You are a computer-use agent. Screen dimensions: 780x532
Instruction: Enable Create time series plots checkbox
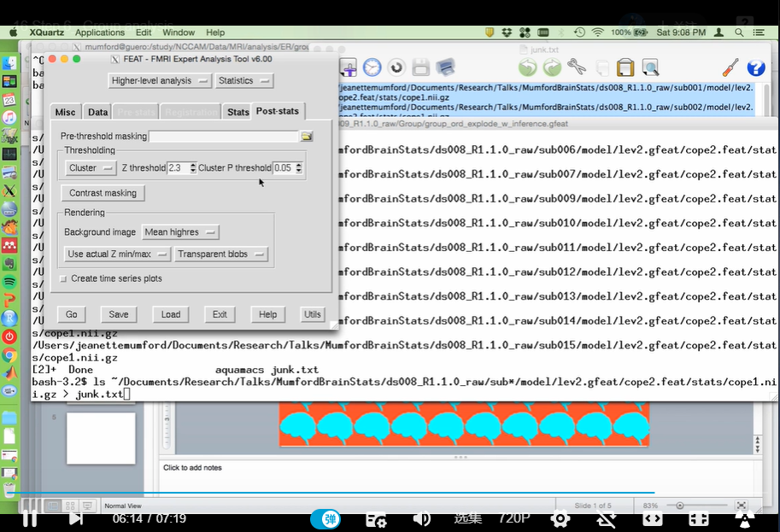[x=63, y=279]
